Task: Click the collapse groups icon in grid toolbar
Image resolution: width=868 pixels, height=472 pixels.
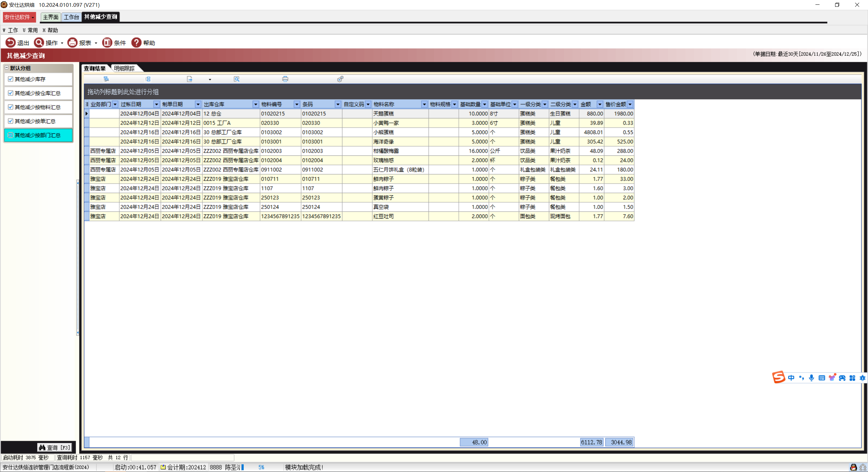Action: tap(148, 79)
